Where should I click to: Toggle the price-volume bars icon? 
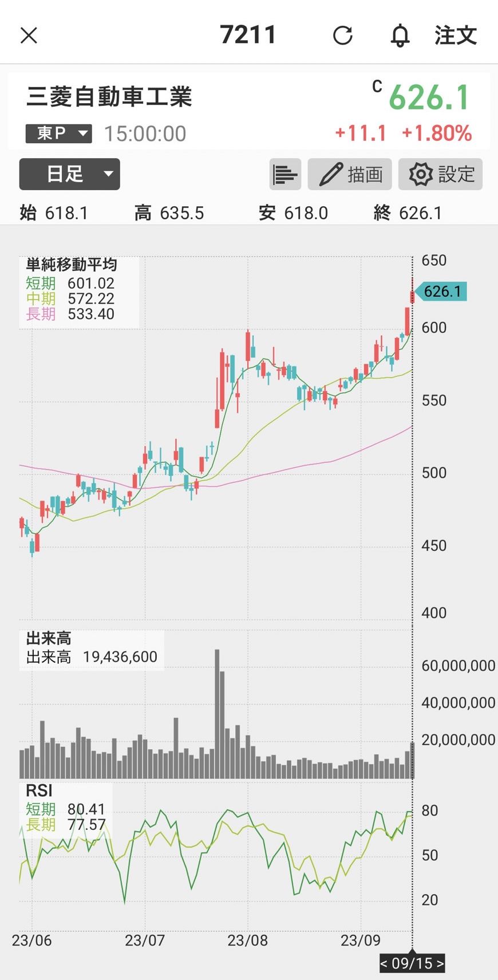285,174
